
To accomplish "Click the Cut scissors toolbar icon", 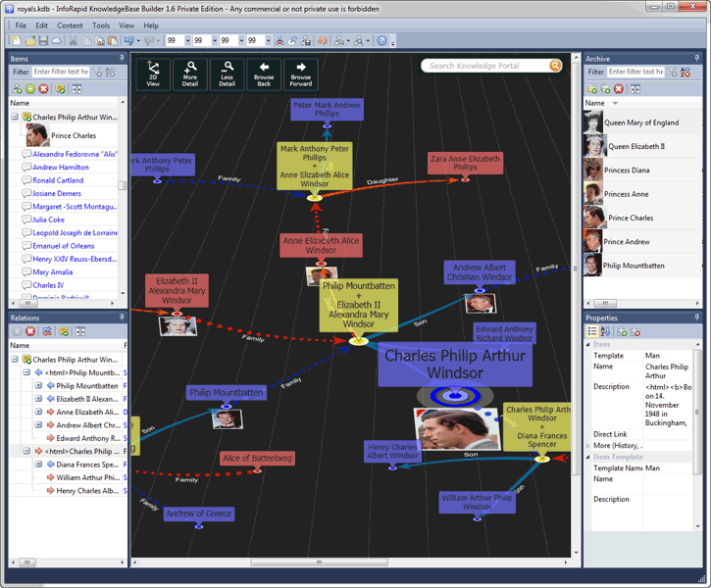I will (x=73, y=41).
